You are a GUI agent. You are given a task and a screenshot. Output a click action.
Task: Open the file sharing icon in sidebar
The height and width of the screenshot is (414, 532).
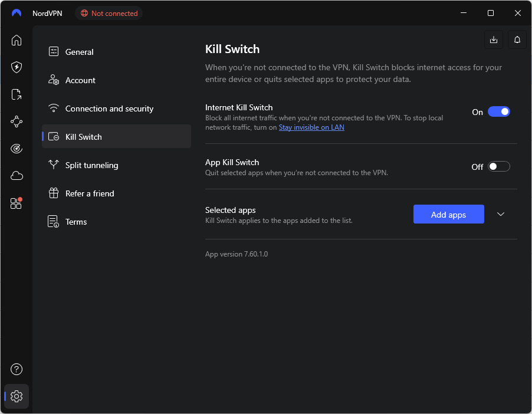(x=17, y=94)
